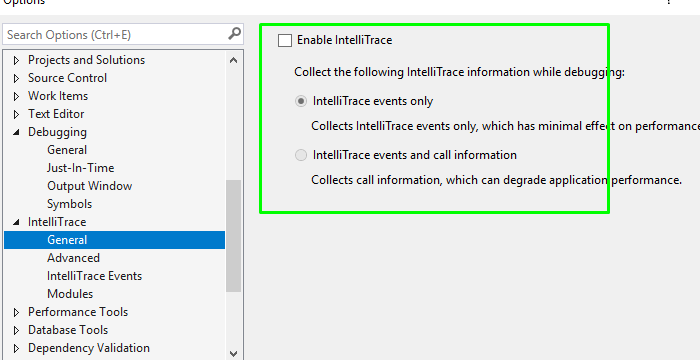The width and height of the screenshot is (700, 360).
Task: Expand the Text Editor node
Action: point(17,114)
